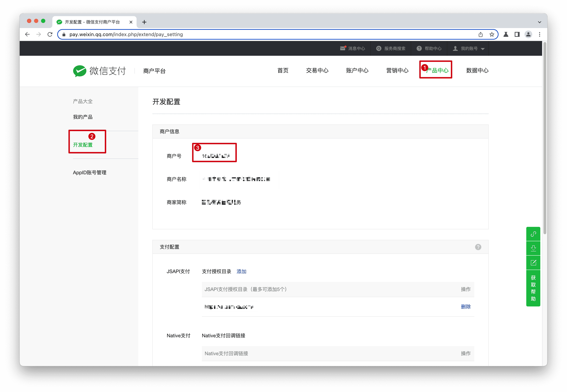Click 删除 to remove the JSAPI directory

pyautogui.click(x=466, y=306)
